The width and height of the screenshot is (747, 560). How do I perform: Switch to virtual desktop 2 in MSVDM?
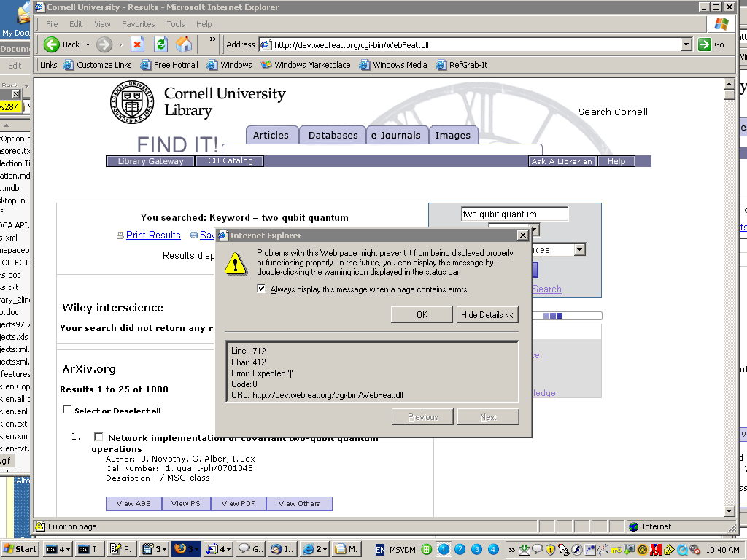tap(460, 549)
